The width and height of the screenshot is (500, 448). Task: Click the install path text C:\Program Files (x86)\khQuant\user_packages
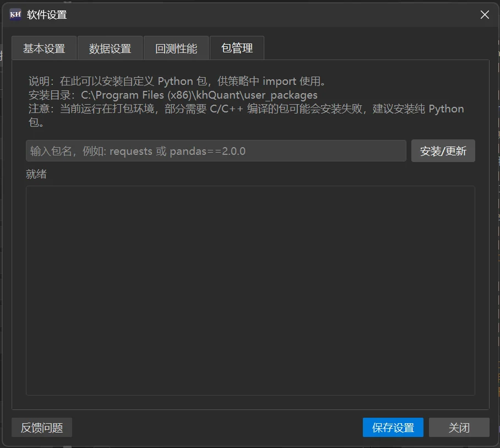[x=199, y=95]
